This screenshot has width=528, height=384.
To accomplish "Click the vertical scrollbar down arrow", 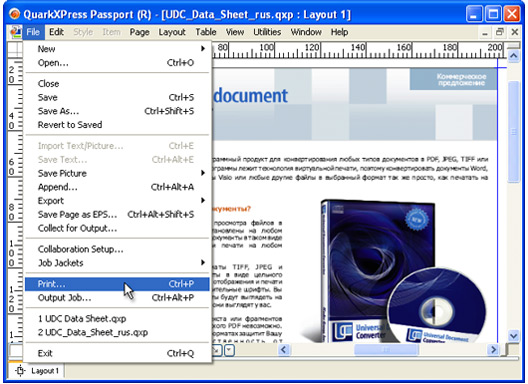I will [x=513, y=336].
